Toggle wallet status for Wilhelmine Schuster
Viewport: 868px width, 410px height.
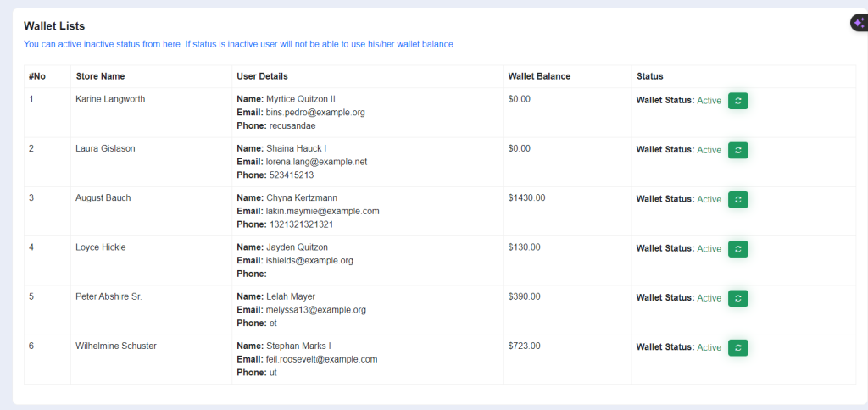[x=738, y=347]
